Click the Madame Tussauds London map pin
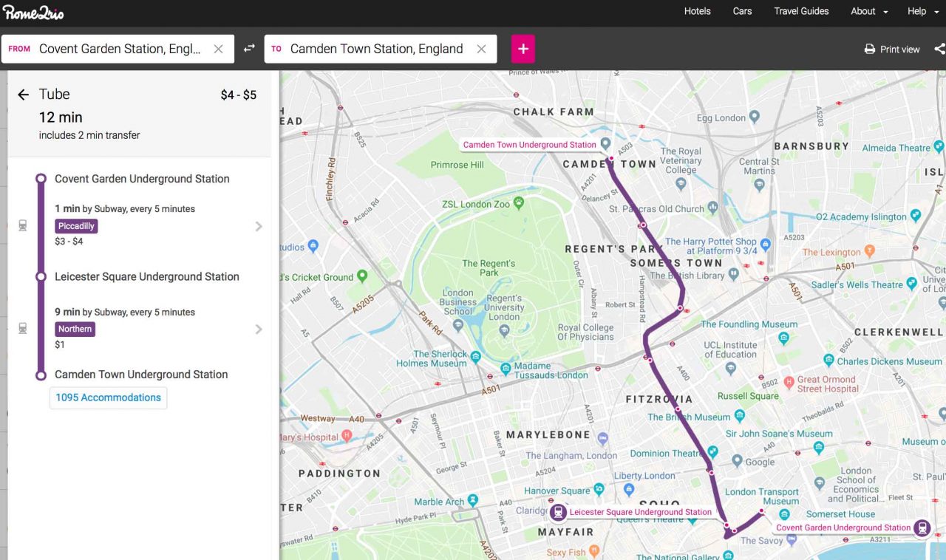 pyautogui.click(x=506, y=367)
